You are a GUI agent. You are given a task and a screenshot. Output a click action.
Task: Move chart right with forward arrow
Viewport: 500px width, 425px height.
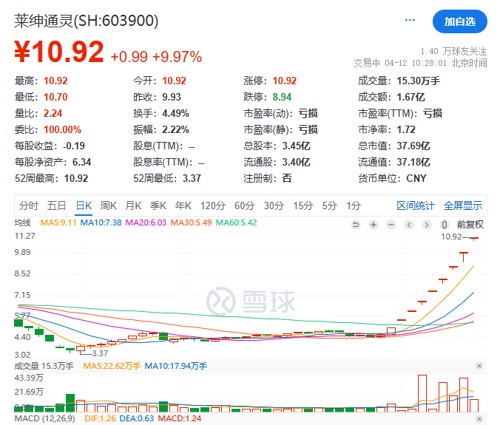click(x=426, y=225)
